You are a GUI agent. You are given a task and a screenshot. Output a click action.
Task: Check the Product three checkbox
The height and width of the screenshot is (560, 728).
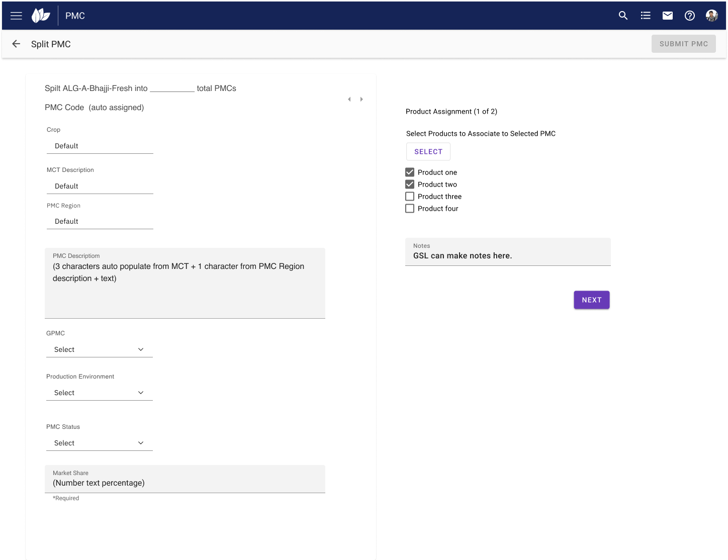(x=410, y=197)
